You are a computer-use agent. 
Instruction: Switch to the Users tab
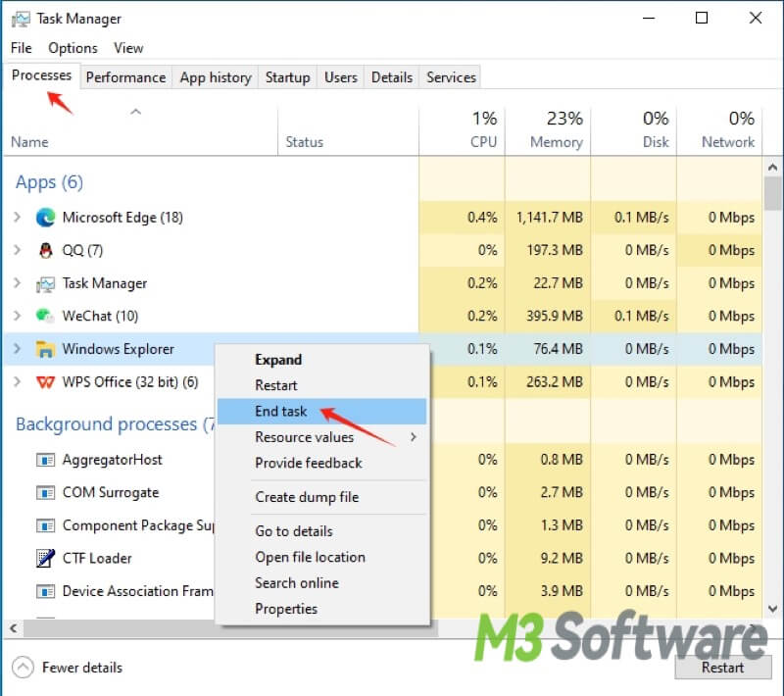(x=341, y=77)
